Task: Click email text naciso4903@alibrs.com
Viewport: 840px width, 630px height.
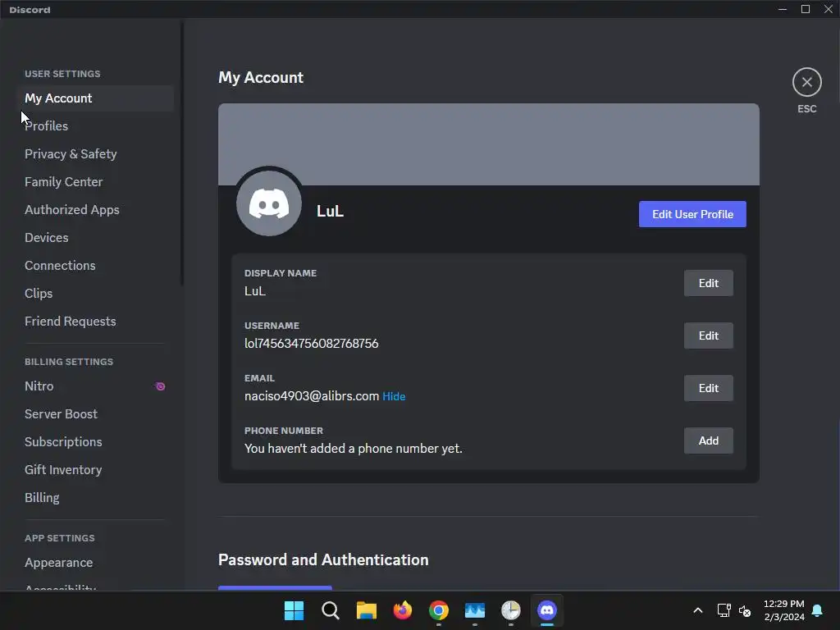Action: [312, 396]
